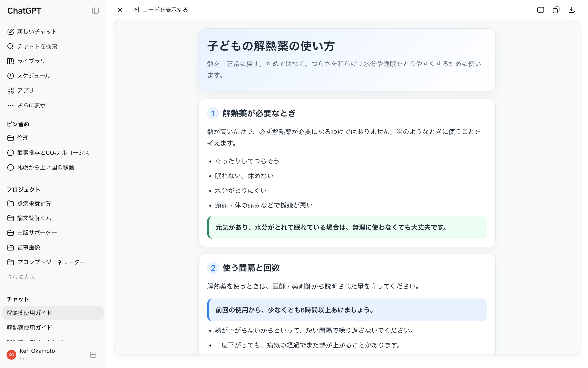588x368 pixels.
Task: Click blue callout about 6時間以上あけましょう
Action: [347, 310]
